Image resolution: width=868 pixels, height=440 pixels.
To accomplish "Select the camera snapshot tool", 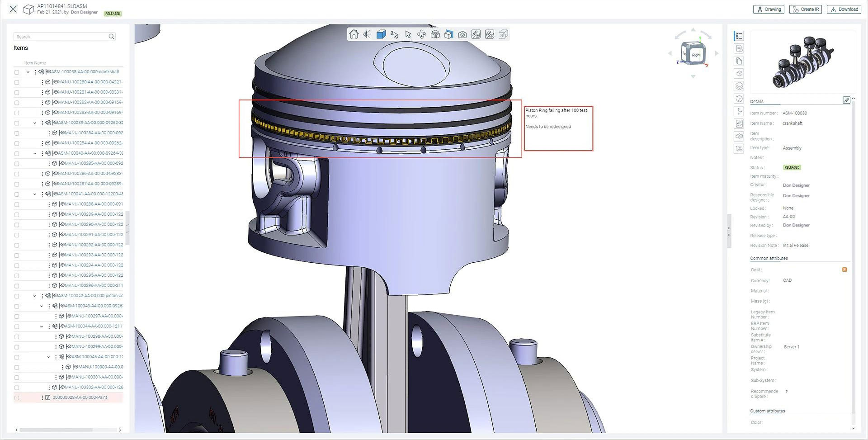I will [462, 34].
